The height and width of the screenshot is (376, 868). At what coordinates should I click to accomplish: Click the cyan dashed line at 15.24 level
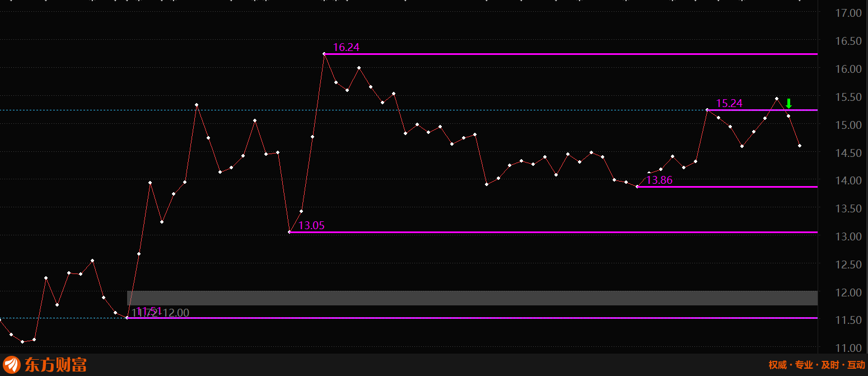coord(353,110)
